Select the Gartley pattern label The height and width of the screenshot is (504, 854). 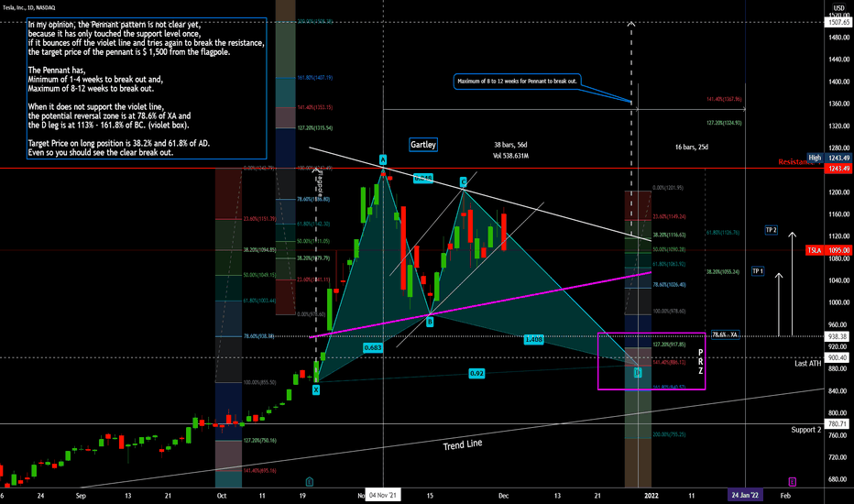423,145
